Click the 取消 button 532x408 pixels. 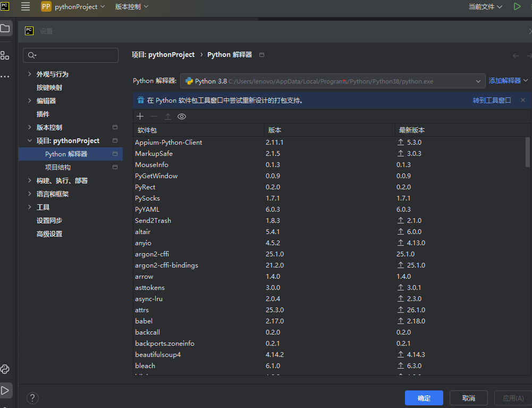[469, 398]
